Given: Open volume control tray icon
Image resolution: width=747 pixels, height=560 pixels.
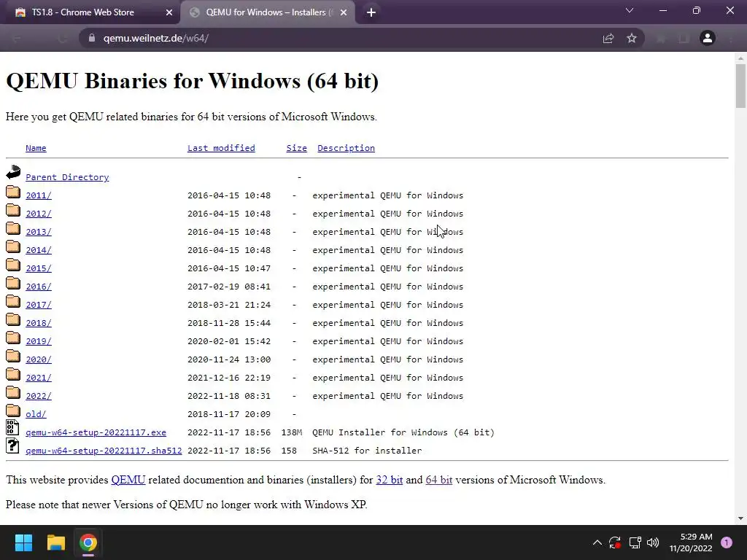Looking at the screenshot, I should [x=653, y=542].
